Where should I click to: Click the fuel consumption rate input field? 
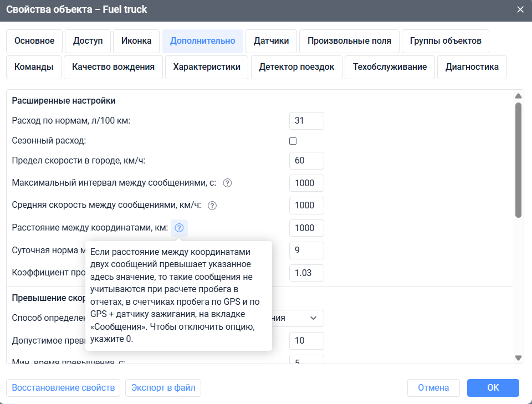click(306, 120)
